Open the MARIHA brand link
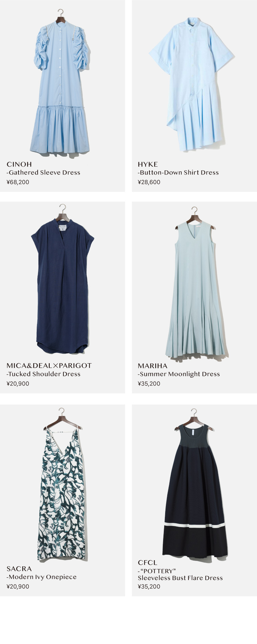The image size is (257, 644). 152,366
